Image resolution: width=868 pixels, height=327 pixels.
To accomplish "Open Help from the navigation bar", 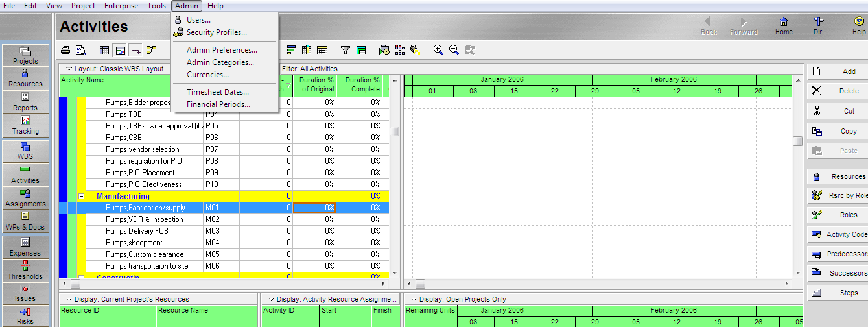I will coord(859,26).
